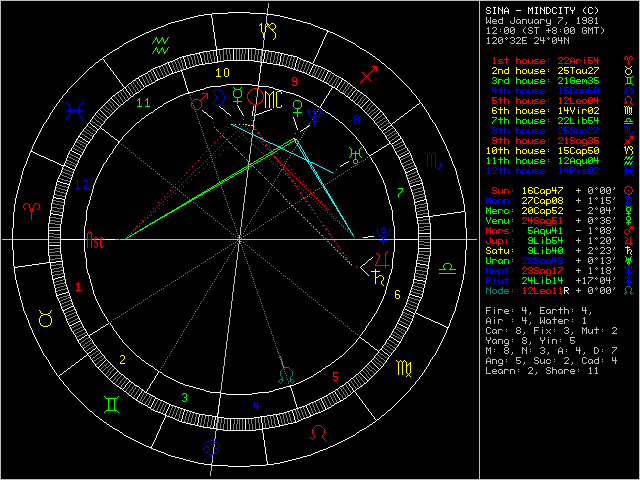
Task: Click house number 12 in the wheel
Action: click(x=81, y=185)
